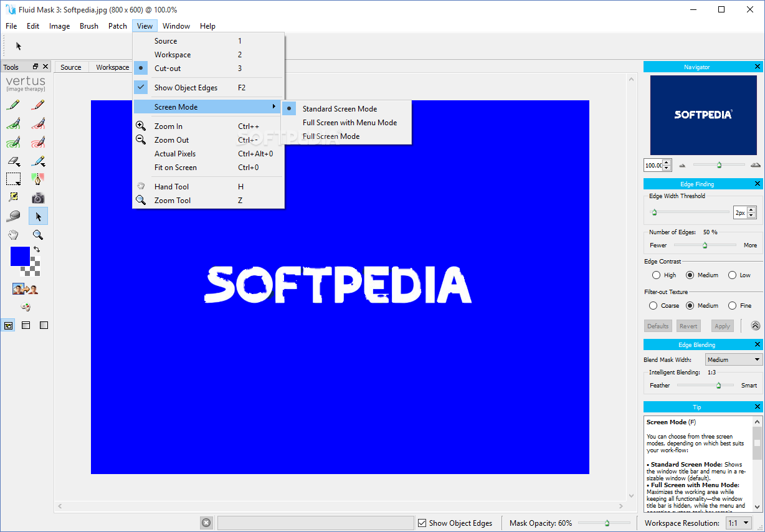765x532 pixels.
Task: Open the paint palette icon
Action: point(26,306)
